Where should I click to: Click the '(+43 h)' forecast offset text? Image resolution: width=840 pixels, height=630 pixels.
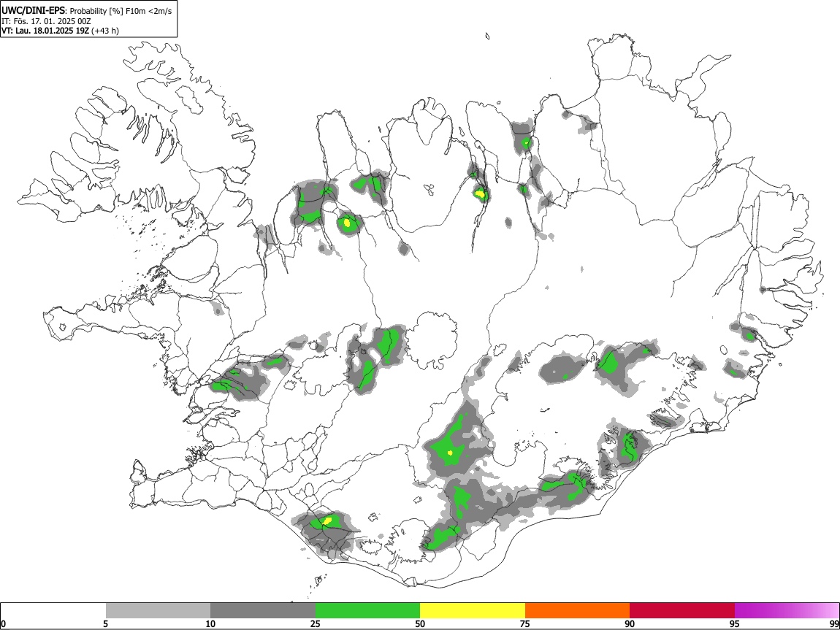[105, 31]
